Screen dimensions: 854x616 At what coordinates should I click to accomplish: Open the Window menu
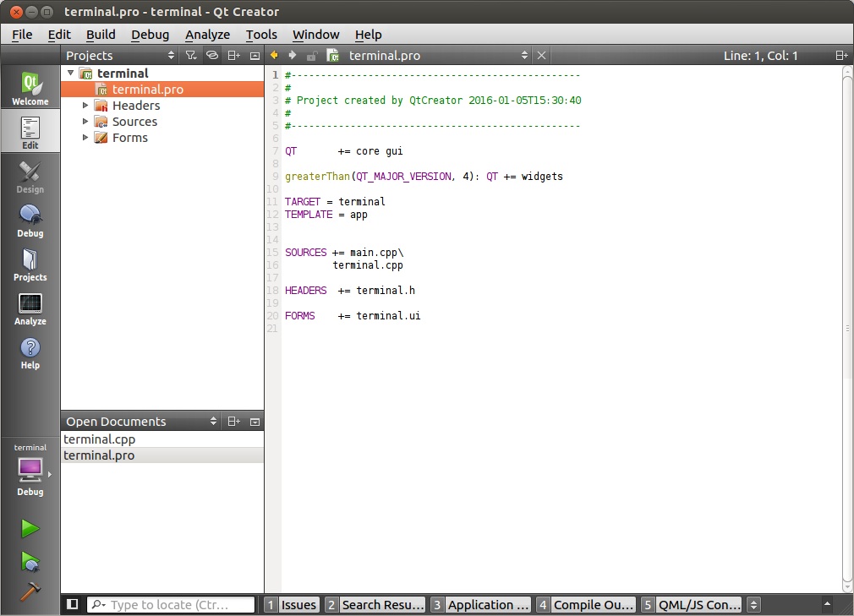pos(316,35)
